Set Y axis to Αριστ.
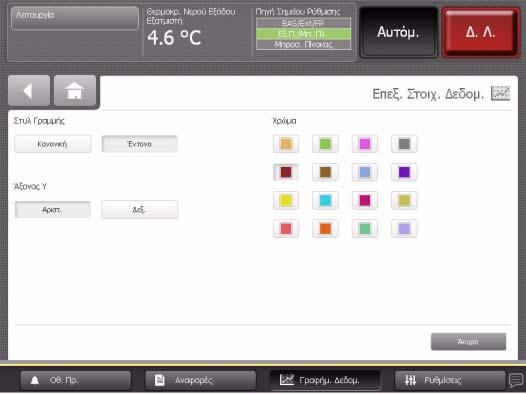 point(53,210)
